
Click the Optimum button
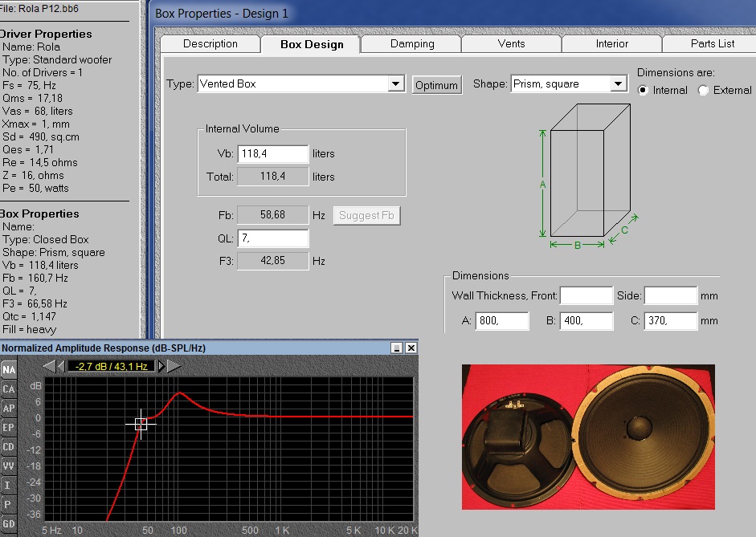tap(436, 84)
